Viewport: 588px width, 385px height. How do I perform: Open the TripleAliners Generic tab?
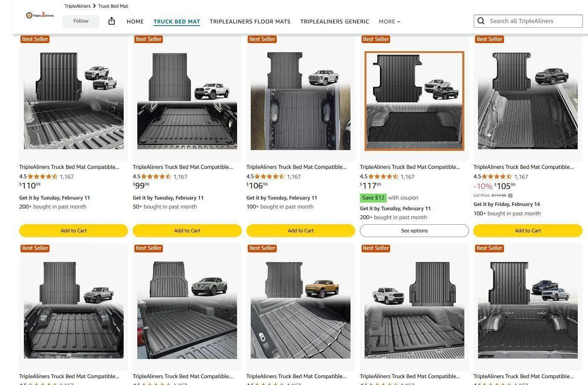click(x=335, y=21)
